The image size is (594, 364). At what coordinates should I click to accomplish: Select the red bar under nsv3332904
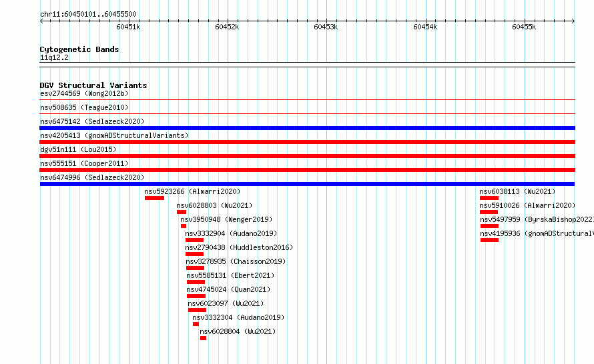(194, 240)
